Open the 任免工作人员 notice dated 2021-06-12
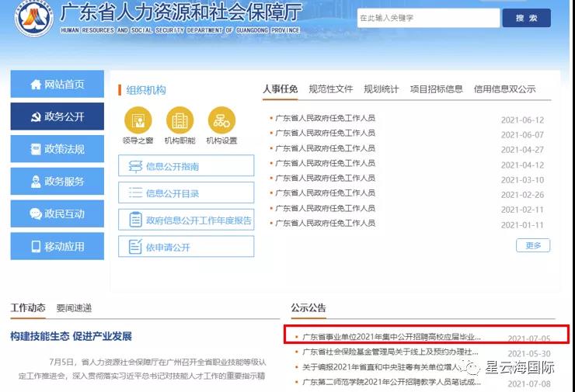The image size is (575, 392). click(326, 118)
